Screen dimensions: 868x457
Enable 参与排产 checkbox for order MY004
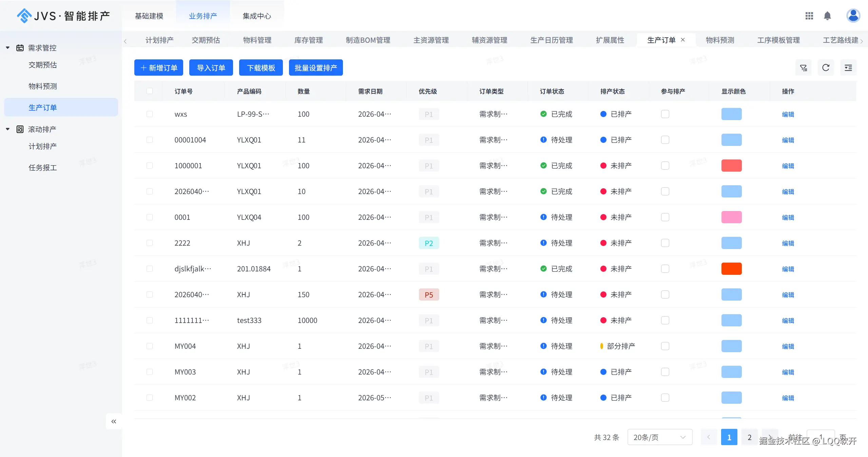point(665,346)
